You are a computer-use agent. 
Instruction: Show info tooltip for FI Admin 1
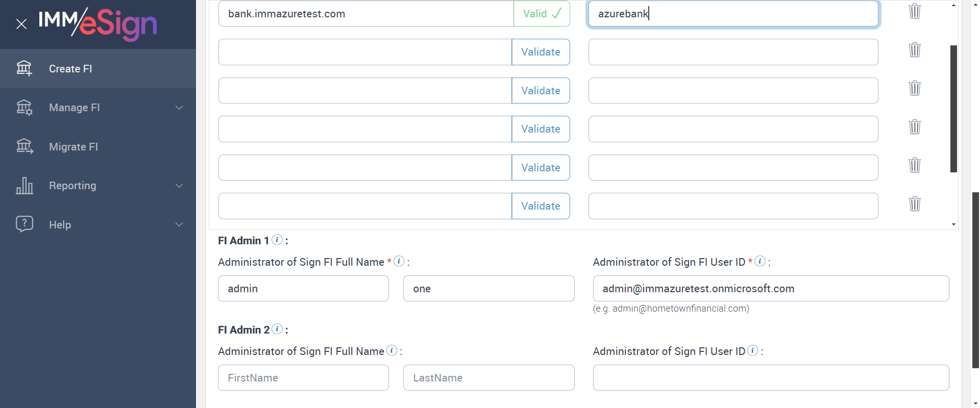click(277, 240)
